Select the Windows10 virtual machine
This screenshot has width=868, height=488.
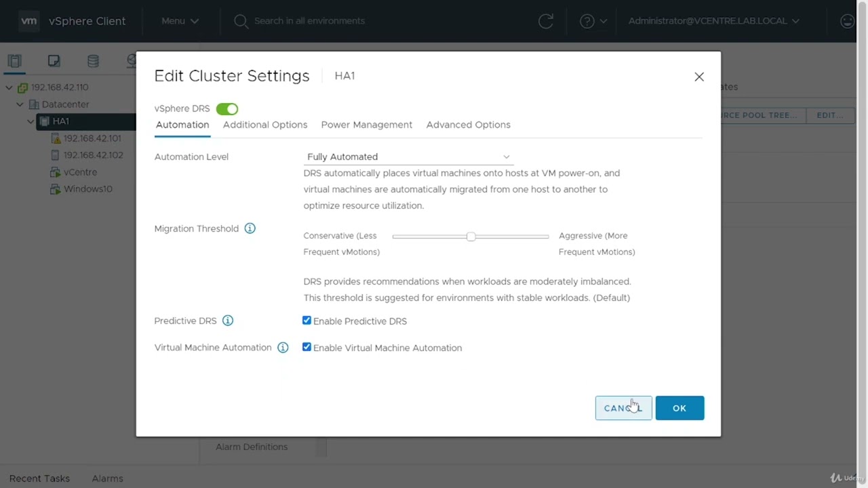[88, 189]
